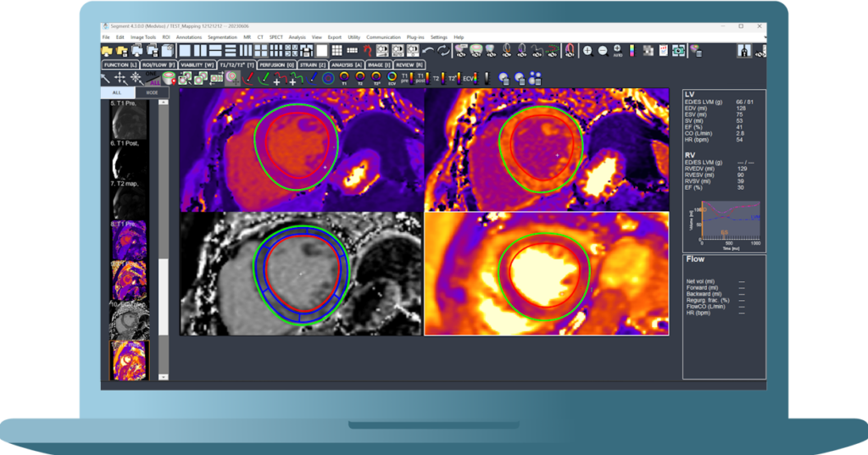The width and height of the screenshot is (868, 455).
Task: Apply the grayscale colormap
Action: (487, 78)
